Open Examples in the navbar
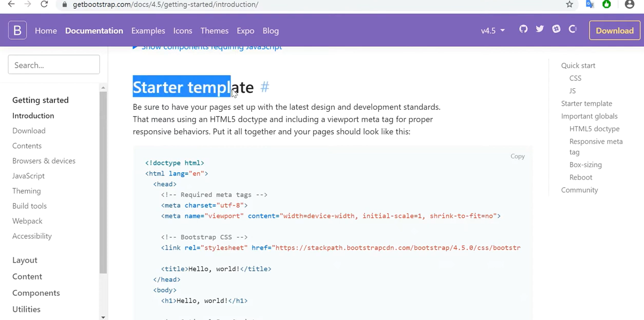 coord(148,31)
